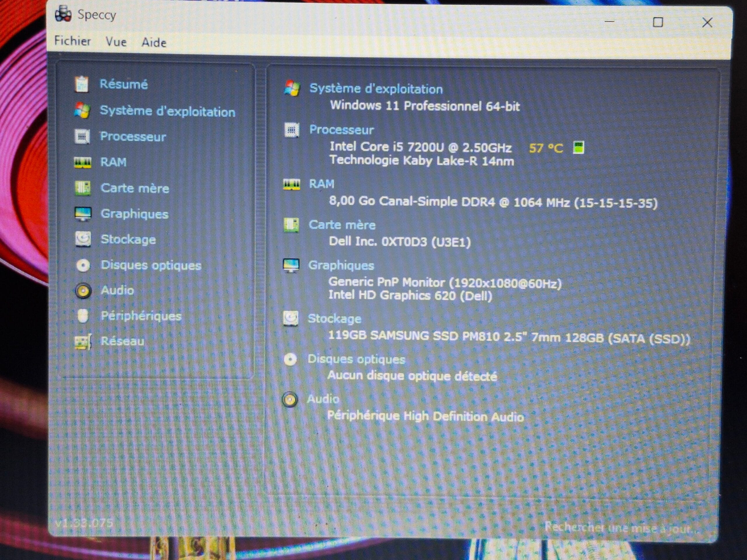Image resolution: width=747 pixels, height=560 pixels.
Task: Click the RAM memory stick sidebar icon
Action: 82,162
